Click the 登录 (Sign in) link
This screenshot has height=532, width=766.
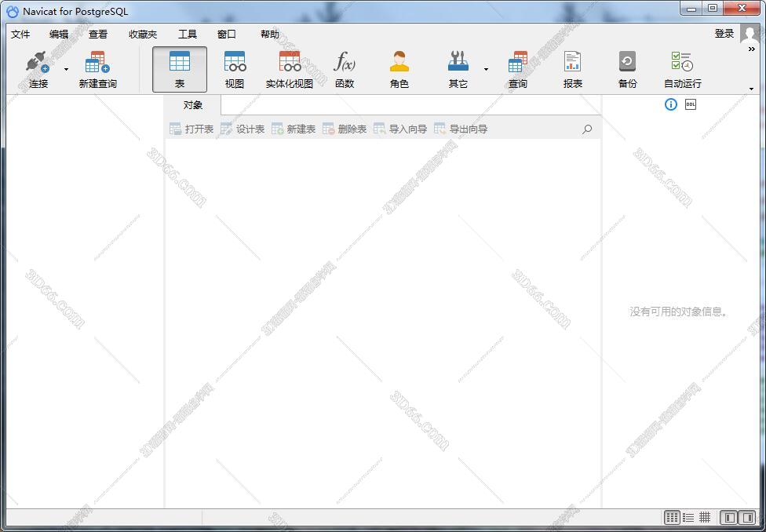pyautogui.click(x=724, y=34)
